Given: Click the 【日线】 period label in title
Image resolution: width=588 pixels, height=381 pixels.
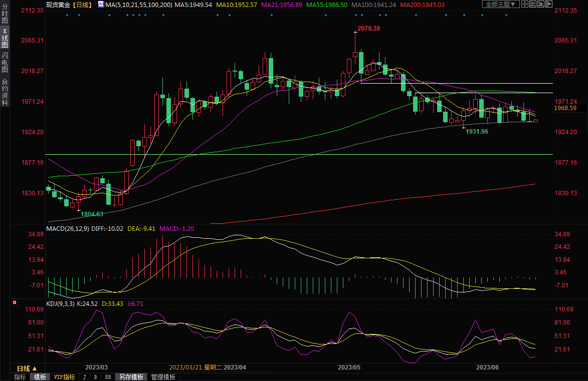Looking at the screenshot, I should (x=82, y=5).
